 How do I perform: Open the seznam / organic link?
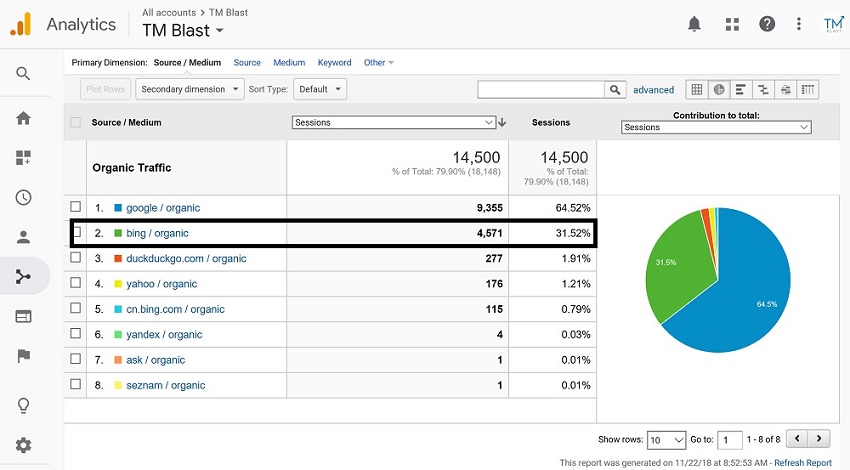165,385
